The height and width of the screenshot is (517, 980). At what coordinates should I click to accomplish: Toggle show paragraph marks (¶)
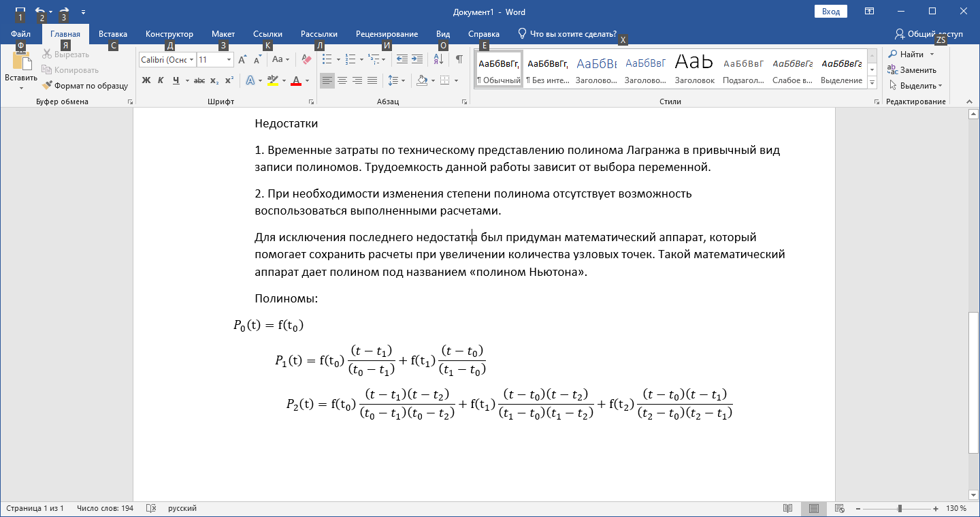(459, 60)
